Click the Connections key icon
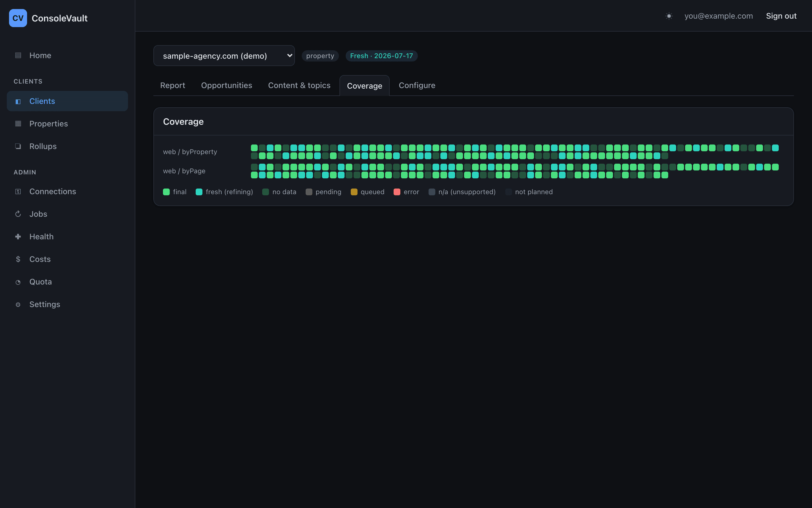 click(18, 192)
